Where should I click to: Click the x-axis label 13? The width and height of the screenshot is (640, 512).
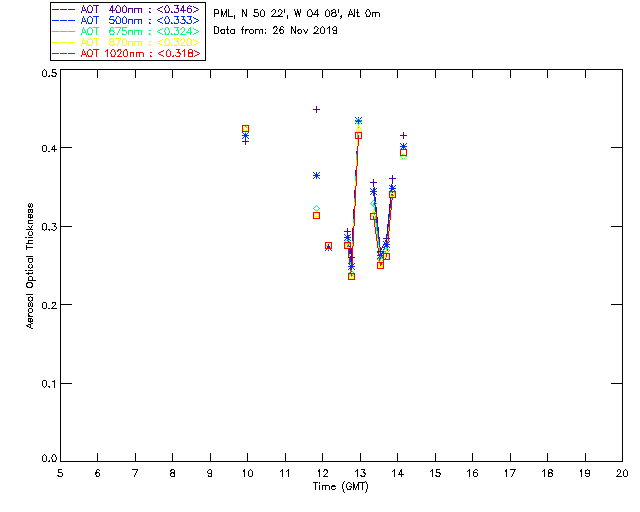360,473
